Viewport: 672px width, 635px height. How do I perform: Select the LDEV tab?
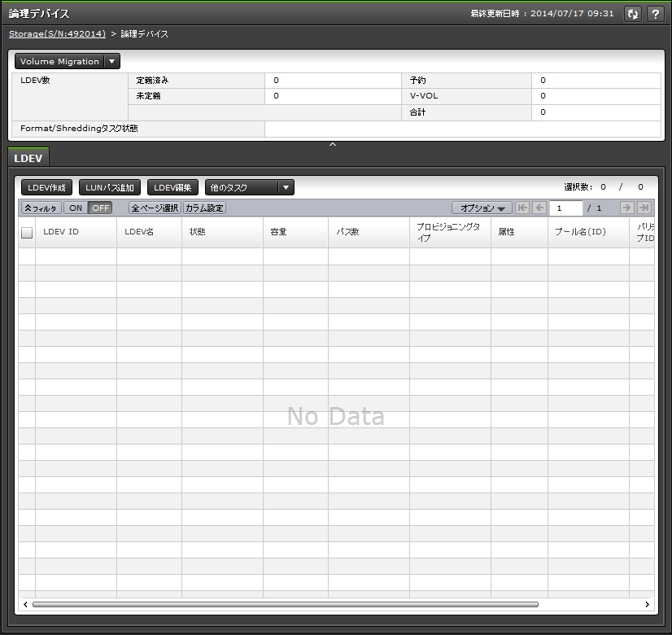pyautogui.click(x=28, y=158)
